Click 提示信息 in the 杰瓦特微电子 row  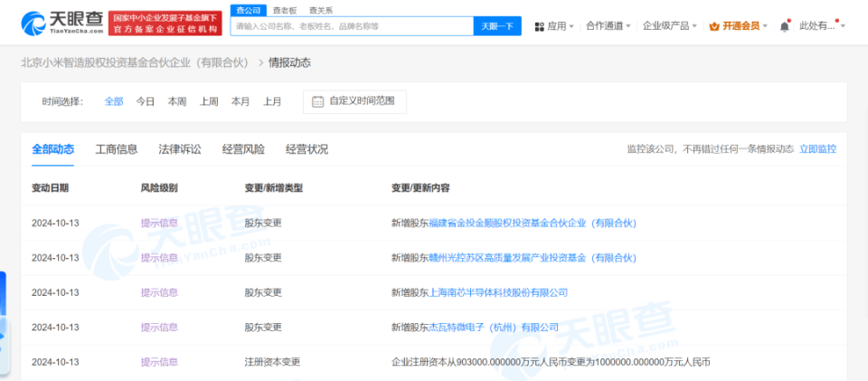pyautogui.click(x=159, y=328)
